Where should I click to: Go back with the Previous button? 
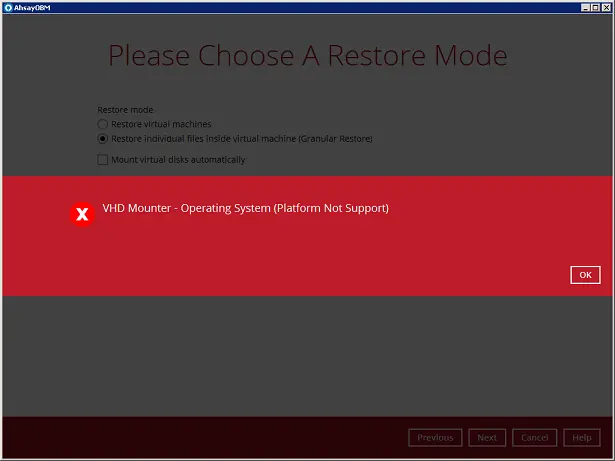[435, 437]
